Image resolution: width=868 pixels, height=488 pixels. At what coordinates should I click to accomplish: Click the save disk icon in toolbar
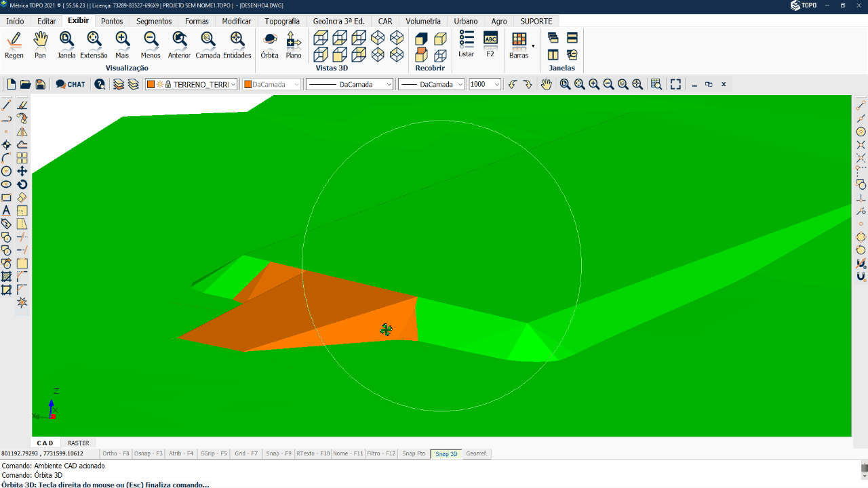tap(41, 84)
